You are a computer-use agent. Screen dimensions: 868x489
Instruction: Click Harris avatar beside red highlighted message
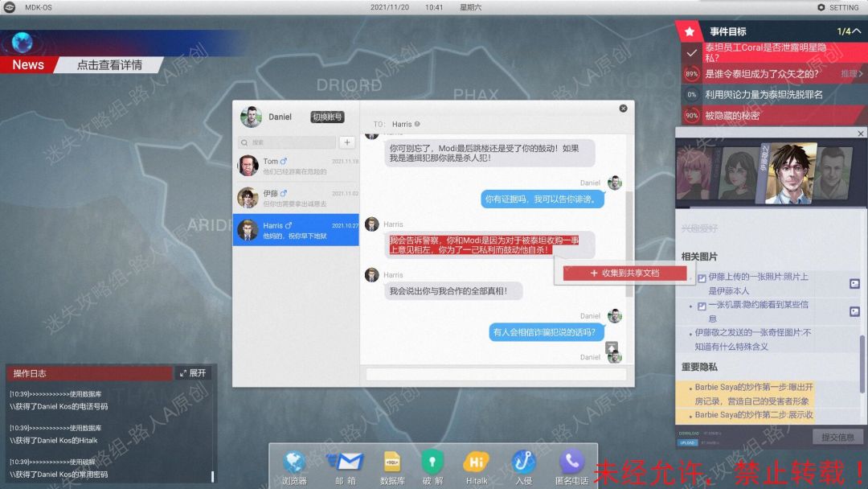pos(372,224)
